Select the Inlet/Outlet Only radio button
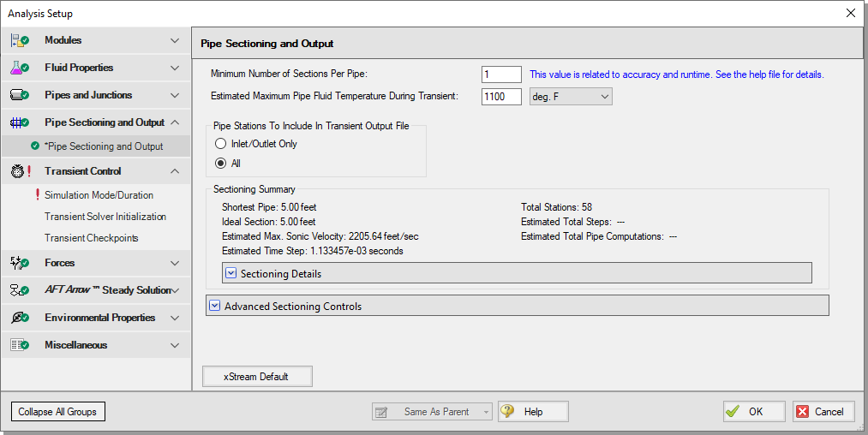The height and width of the screenshot is (435, 868). pos(221,144)
